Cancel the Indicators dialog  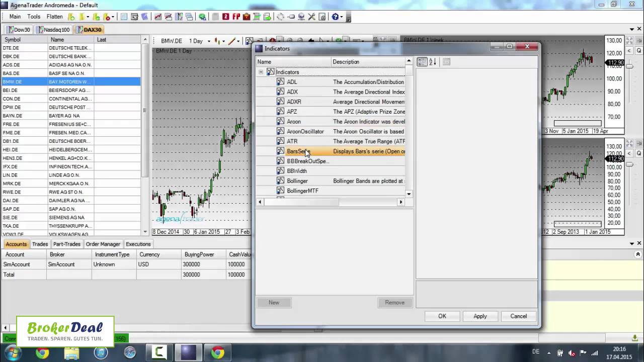pos(518,316)
